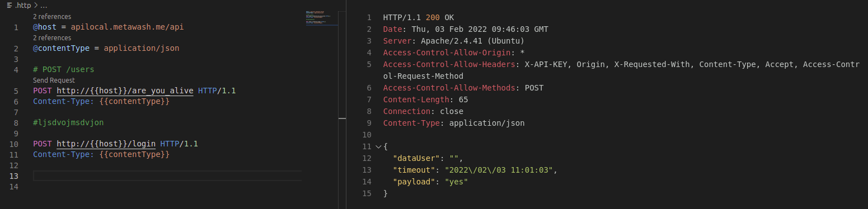Open '2 references' lens above @contentType
This screenshot has width=868, height=209.
52,38
